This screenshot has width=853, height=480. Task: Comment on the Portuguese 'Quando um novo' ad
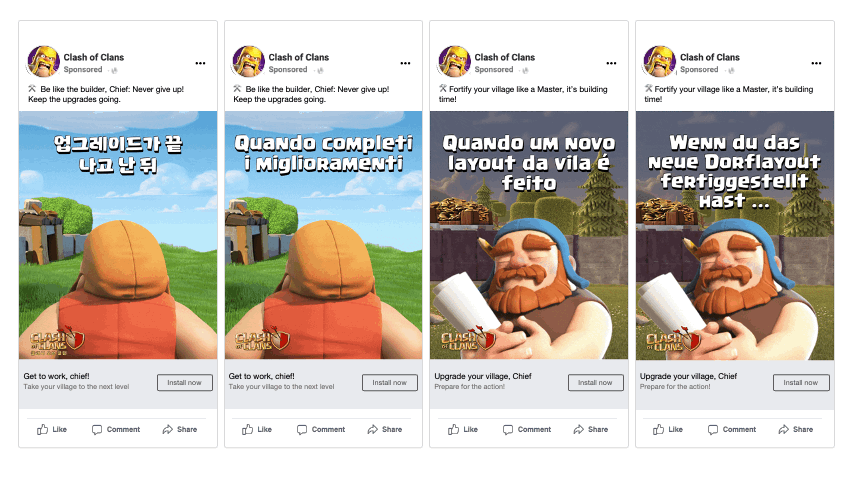(527, 429)
